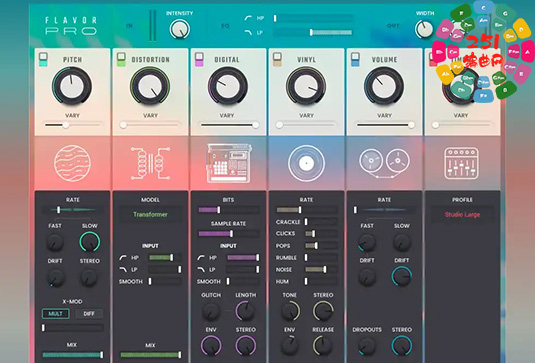This screenshot has width=535, height=363.
Task: Click the Digital sampler machine icon
Action: pyautogui.click(x=228, y=163)
